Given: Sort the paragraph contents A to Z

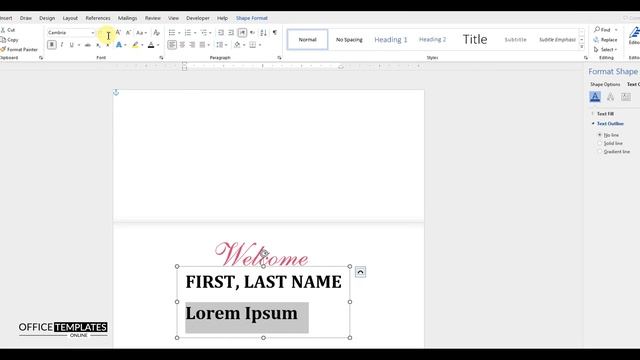Looking at the screenshot, I should (263, 33).
